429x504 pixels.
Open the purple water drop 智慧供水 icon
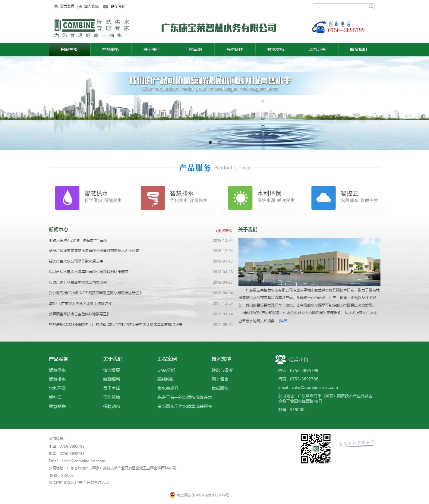tap(67, 198)
